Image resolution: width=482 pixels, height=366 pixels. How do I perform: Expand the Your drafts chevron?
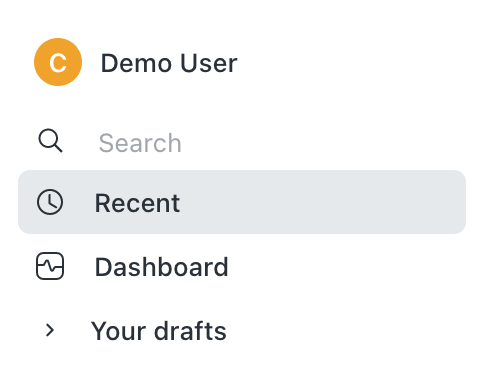tap(50, 330)
